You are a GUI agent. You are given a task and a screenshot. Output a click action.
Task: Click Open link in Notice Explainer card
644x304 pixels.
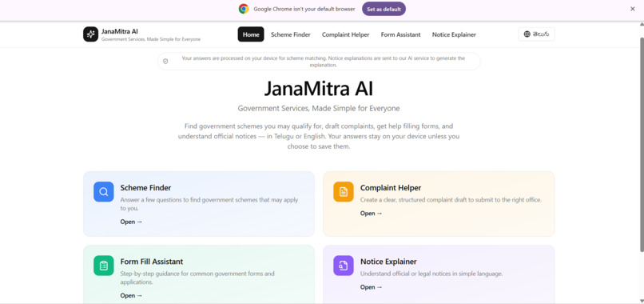click(x=371, y=287)
